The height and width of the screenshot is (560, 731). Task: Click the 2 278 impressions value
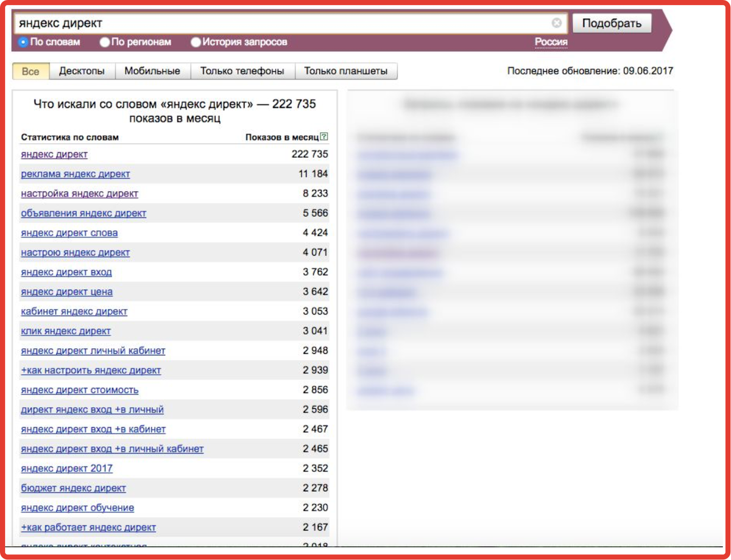pyautogui.click(x=316, y=488)
